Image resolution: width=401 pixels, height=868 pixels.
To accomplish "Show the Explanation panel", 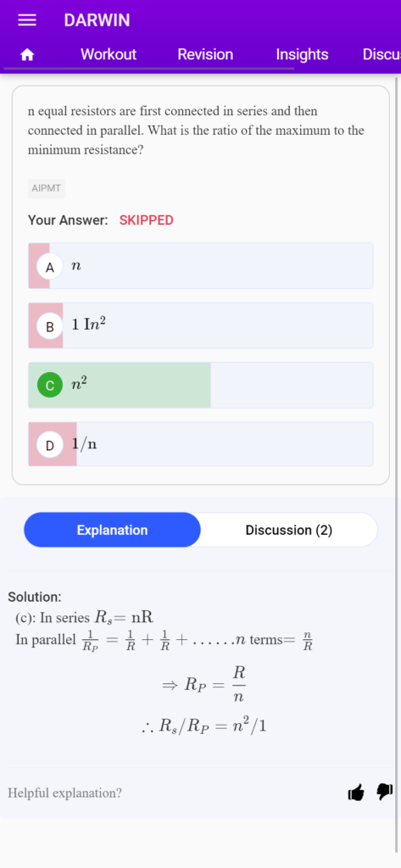I will pos(112,530).
